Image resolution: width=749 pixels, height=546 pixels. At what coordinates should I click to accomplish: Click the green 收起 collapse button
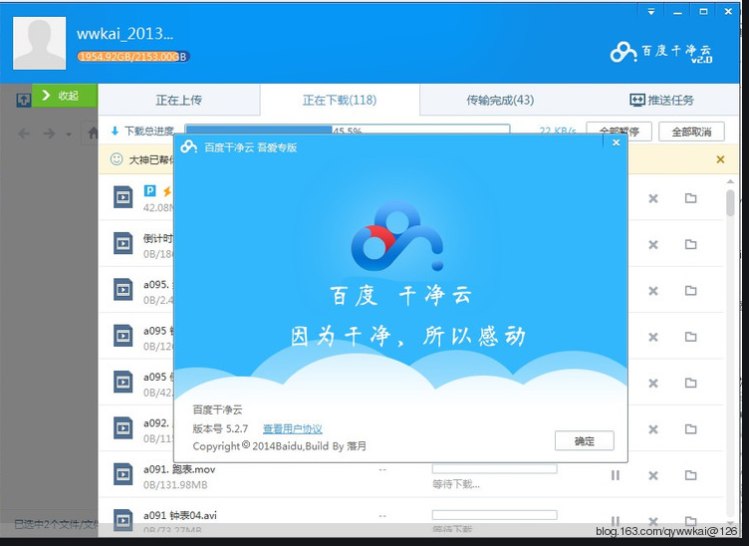[65, 96]
